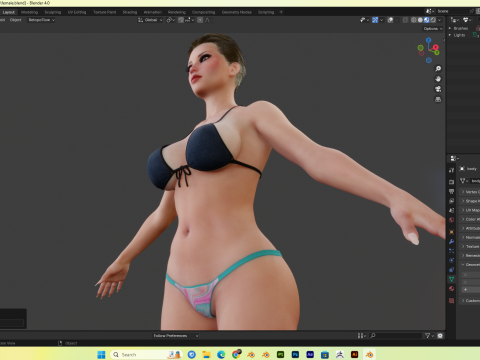Add a new workspace with plus button
Image resolution: width=480 pixels, height=360 pixels.
coord(281,12)
